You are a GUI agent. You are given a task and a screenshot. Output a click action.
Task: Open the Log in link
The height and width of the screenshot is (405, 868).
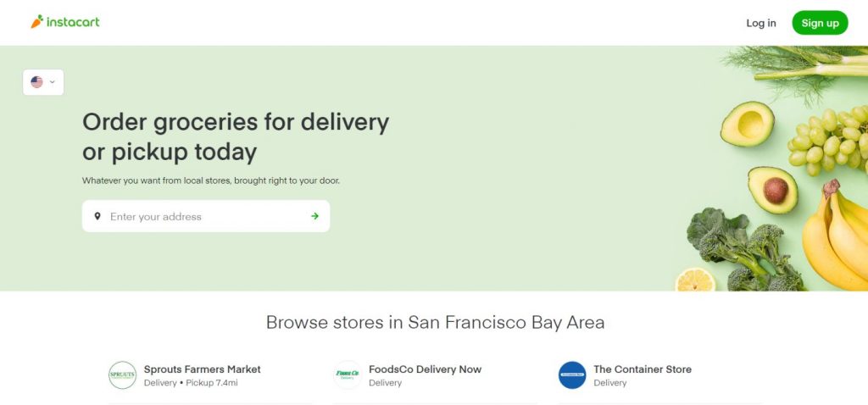click(x=760, y=23)
